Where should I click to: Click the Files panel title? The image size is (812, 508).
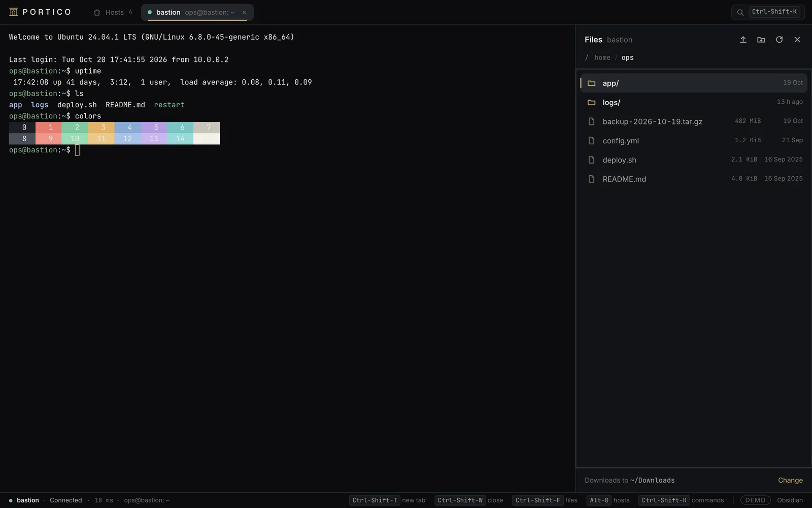(593, 40)
